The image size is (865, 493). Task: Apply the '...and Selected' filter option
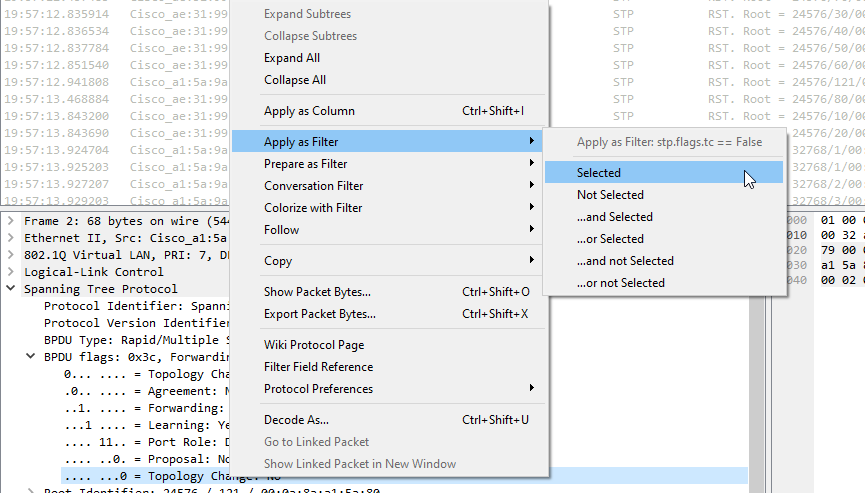614,217
